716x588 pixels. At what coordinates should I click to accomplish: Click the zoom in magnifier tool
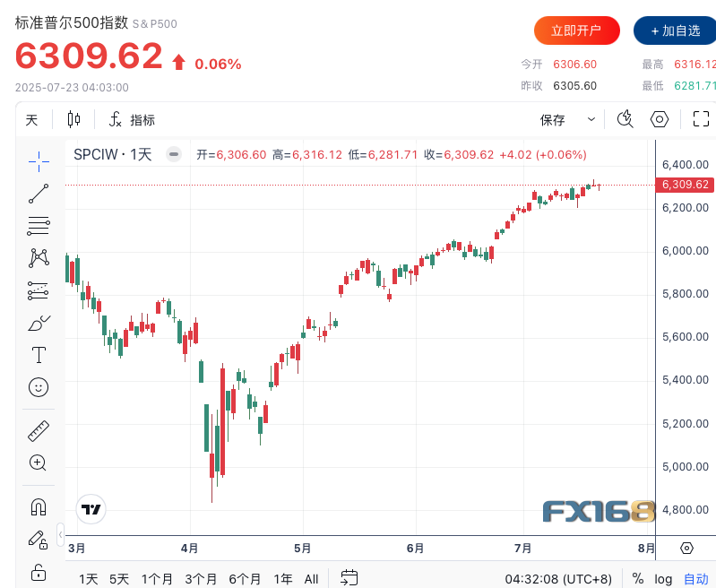[x=39, y=463]
